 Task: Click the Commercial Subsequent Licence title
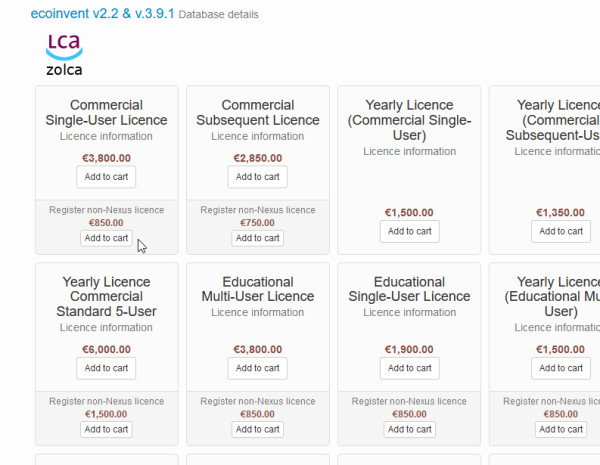(x=258, y=113)
